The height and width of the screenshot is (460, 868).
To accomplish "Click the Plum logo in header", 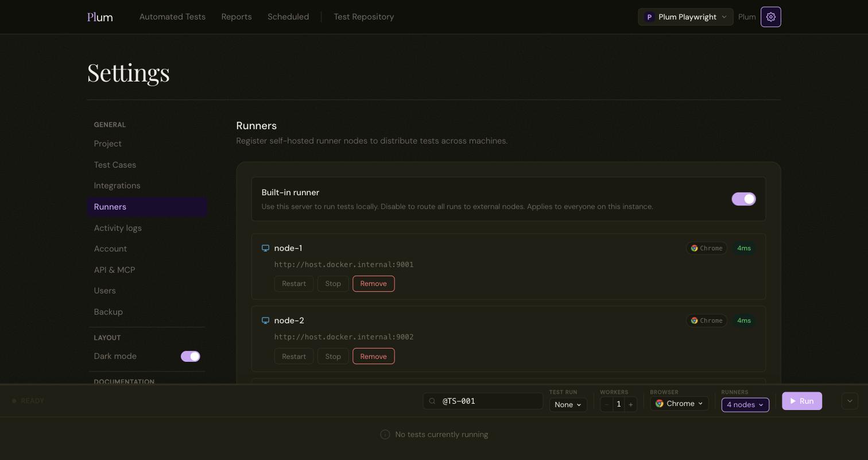I will pos(100,17).
